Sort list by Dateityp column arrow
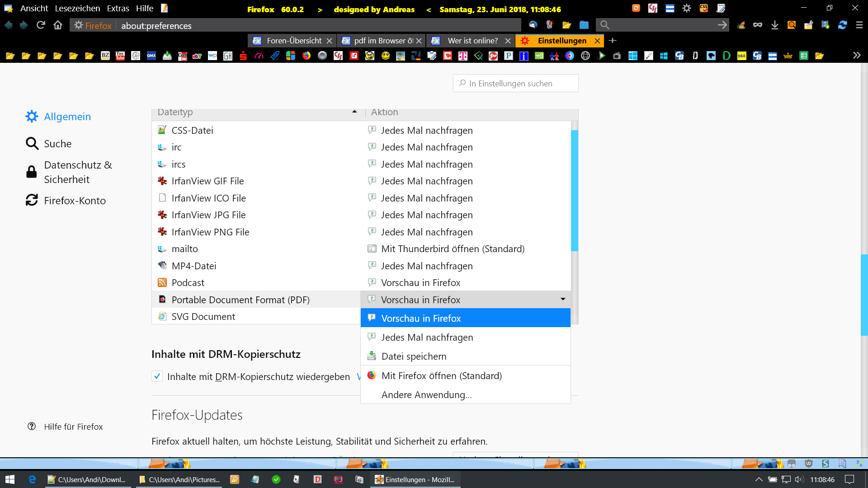Viewport: 868px width, 488px height. (354, 112)
